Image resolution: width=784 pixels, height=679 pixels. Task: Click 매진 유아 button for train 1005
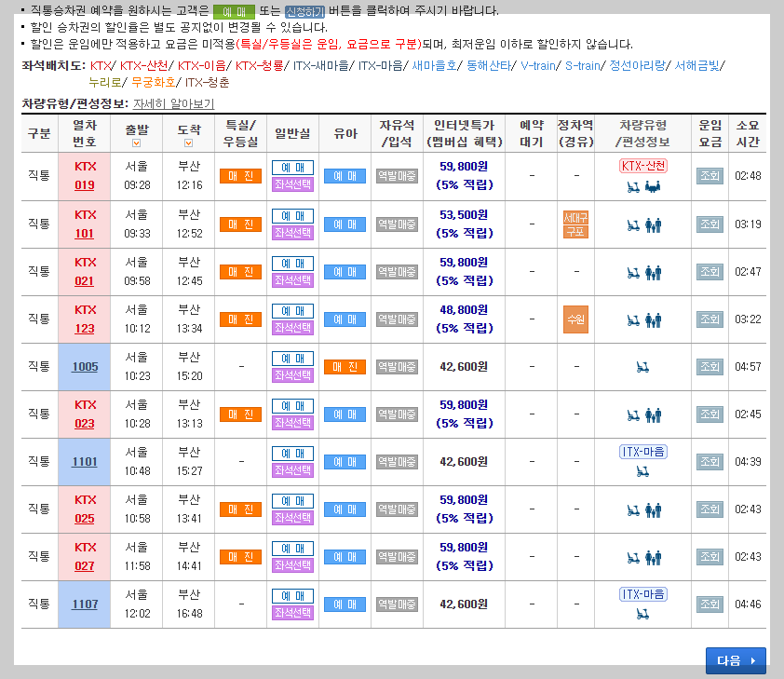pos(345,367)
